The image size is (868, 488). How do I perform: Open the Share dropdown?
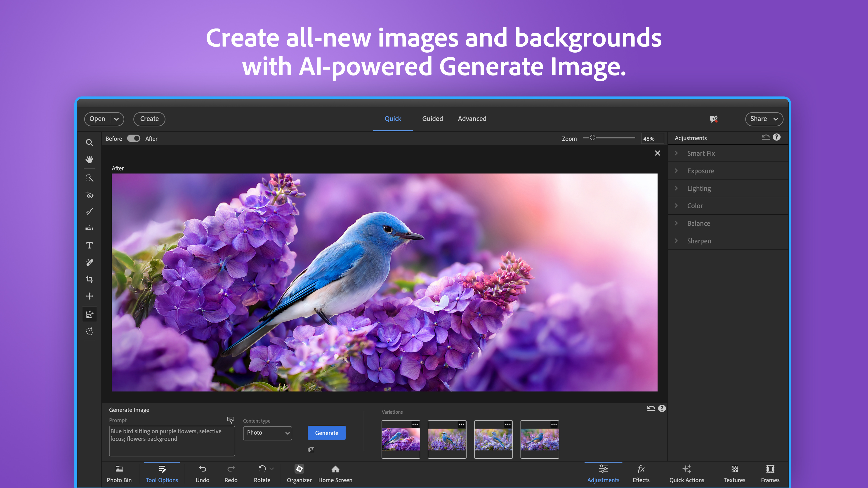click(x=764, y=119)
